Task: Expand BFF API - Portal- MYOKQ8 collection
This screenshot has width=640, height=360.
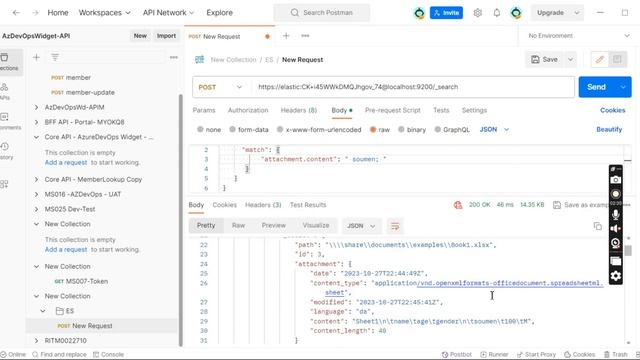Action: point(36,122)
